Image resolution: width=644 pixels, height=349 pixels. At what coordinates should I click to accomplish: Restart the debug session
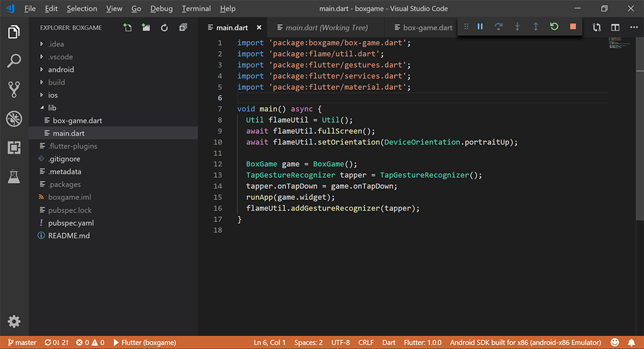(554, 26)
